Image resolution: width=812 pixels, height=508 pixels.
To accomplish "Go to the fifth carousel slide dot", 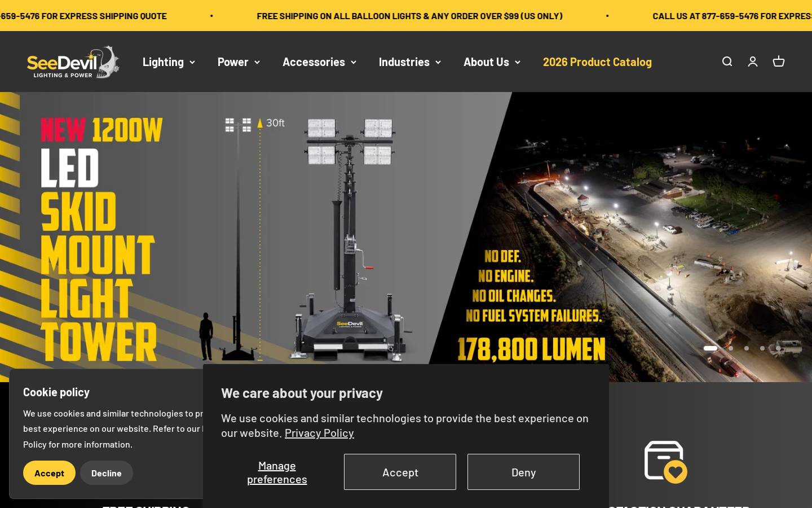I will coord(778,348).
